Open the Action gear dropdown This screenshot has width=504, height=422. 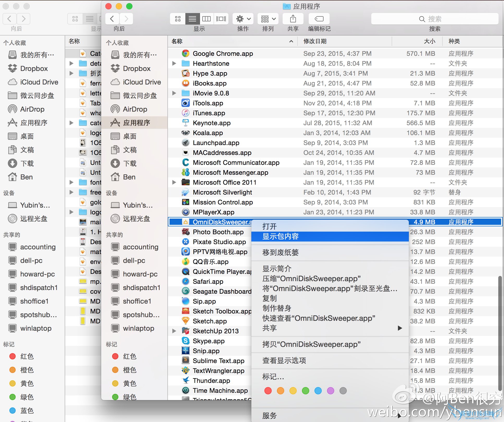[x=243, y=19]
